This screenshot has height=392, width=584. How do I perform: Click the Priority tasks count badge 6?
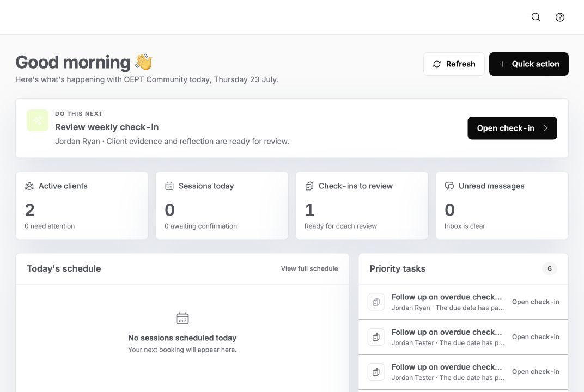549,269
